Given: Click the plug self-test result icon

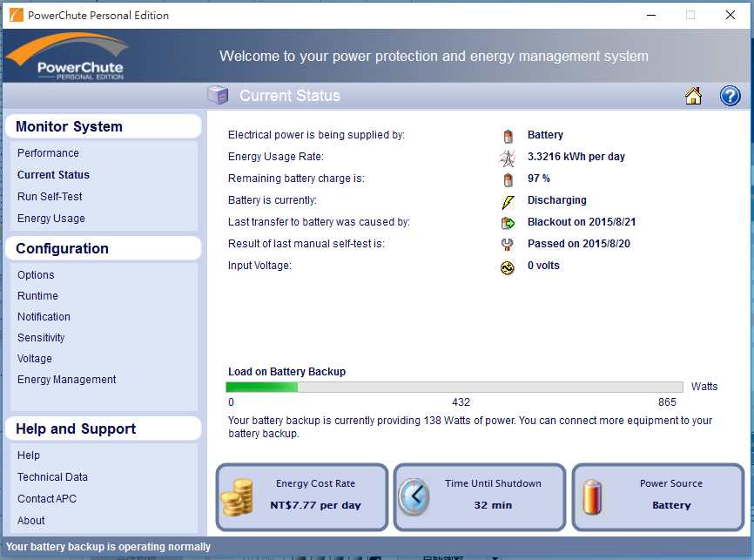Looking at the screenshot, I should click(508, 245).
